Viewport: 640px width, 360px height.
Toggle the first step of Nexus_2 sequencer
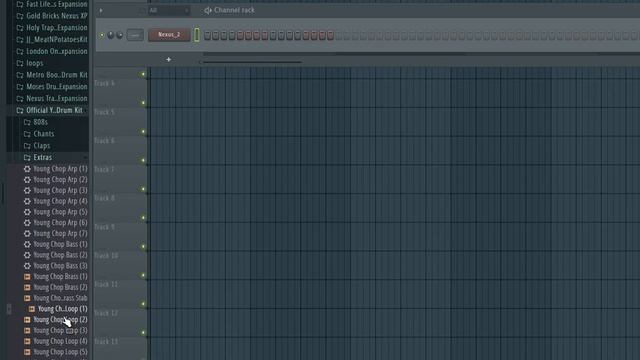click(207, 36)
